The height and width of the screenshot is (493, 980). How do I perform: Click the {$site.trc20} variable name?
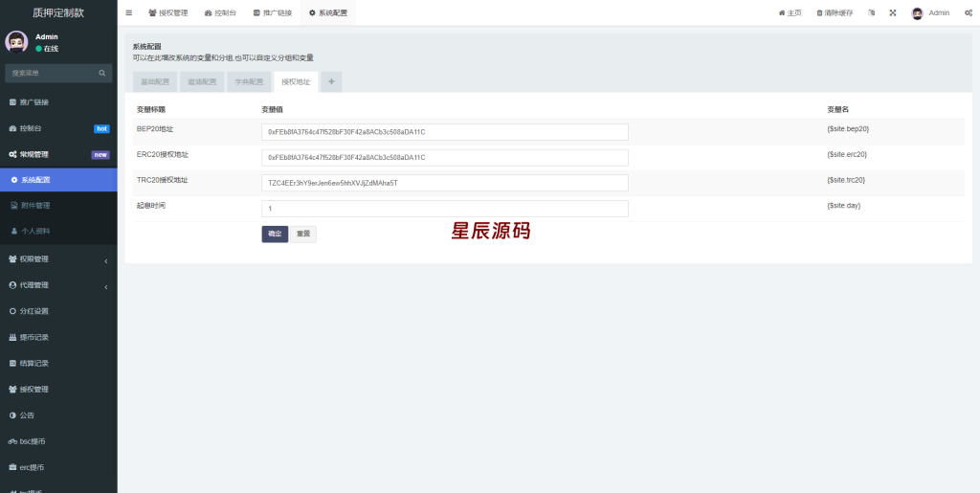pyautogui.click(x=846, y=180)
